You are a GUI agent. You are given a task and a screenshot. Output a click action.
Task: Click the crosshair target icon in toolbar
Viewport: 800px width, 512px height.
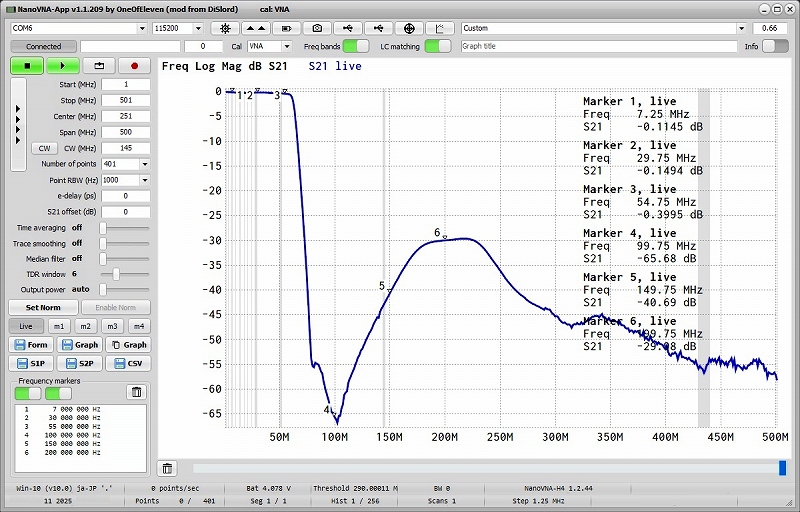pyautogui.click(x=411, y=28)
